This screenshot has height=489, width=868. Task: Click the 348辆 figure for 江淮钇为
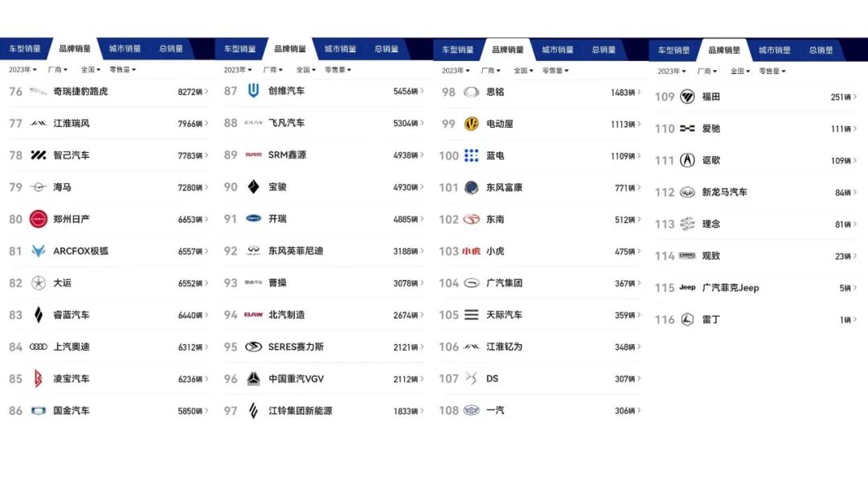pos(624,347)
